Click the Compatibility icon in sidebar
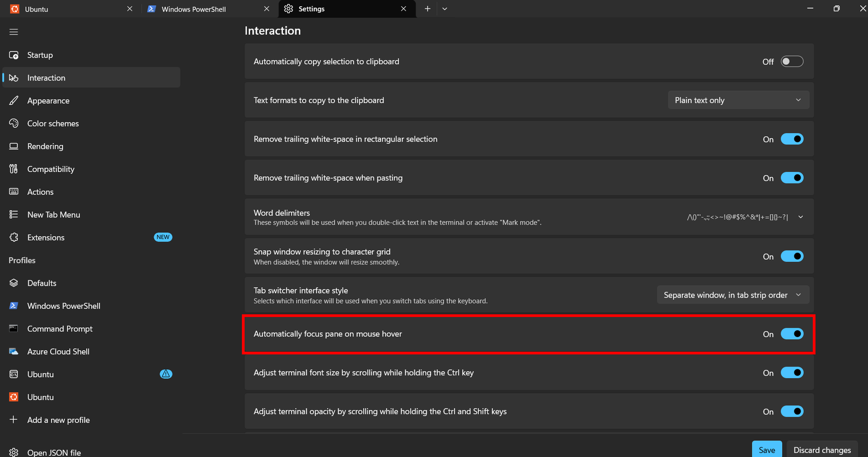 click(x=14, y=169)
